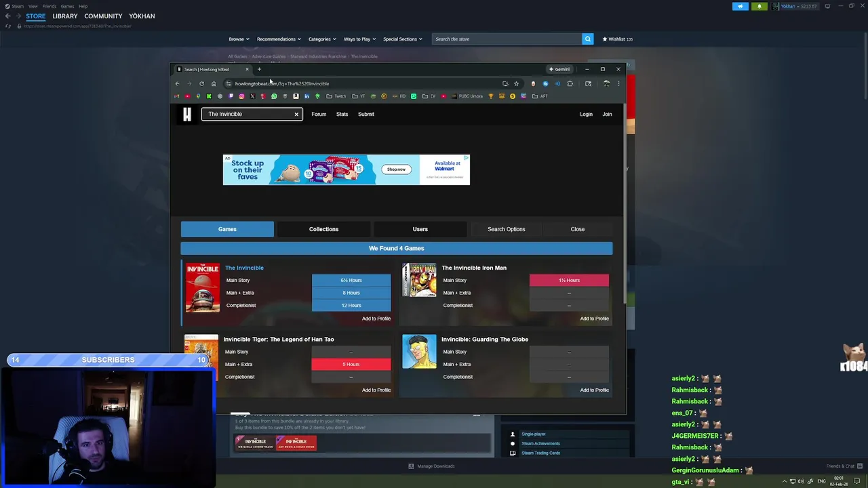Open Invincible Tiger: The Legend of Han Tao
Viewport: 868px width, 488px height.
(x=279, y=339)
